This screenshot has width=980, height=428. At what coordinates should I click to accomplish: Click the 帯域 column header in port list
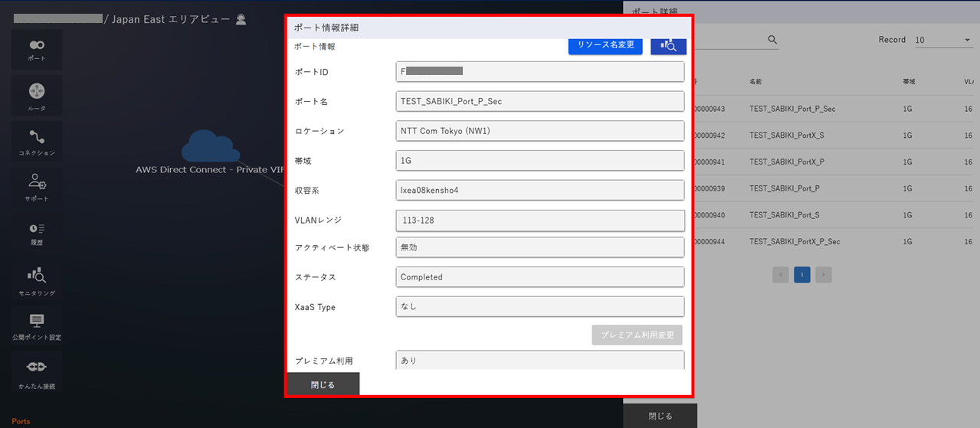click(x=910, y=81)
